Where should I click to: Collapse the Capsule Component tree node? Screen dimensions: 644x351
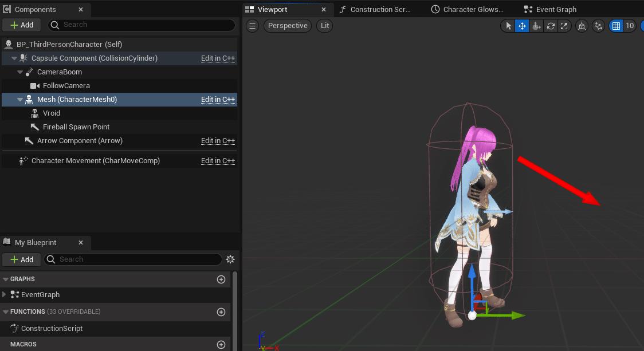[14, 58]
